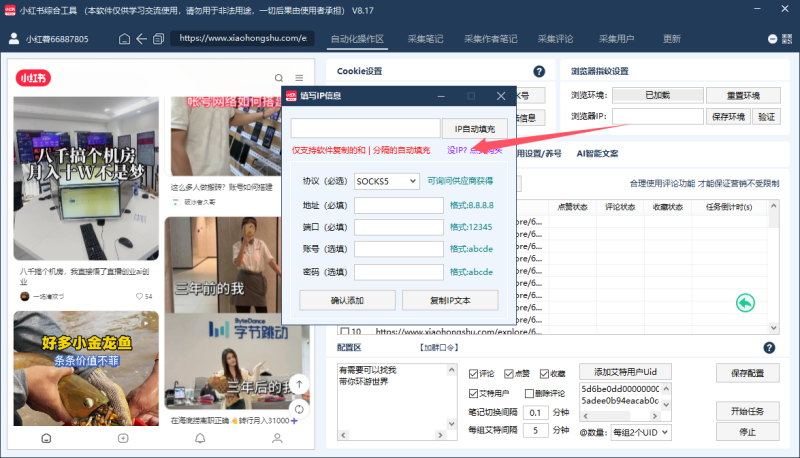Open the 更新 tab
This screenshot has height=458, width=800.
(x=671, y=39)
